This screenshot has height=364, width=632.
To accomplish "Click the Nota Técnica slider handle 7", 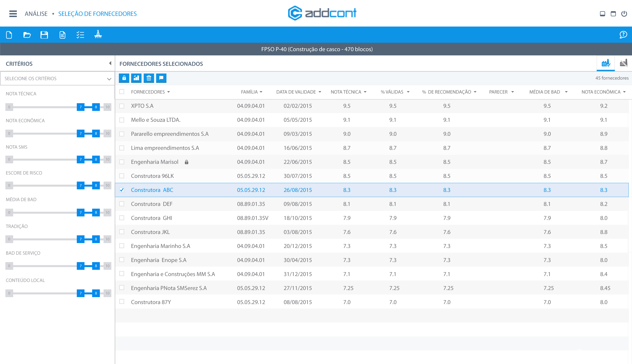I will pyautogui.click(x=80, y=107).
